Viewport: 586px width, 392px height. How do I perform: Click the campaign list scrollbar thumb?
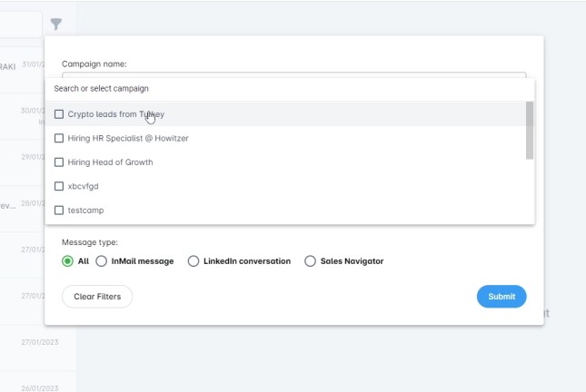530,130
